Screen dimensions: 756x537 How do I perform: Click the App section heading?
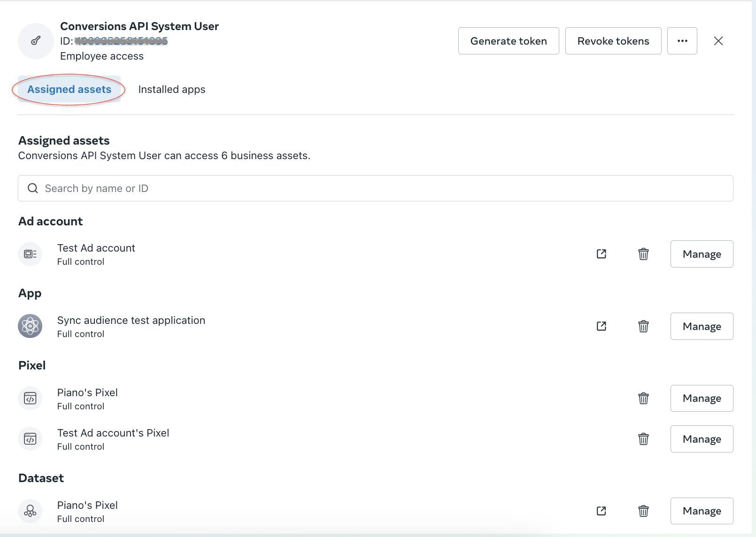30,294
